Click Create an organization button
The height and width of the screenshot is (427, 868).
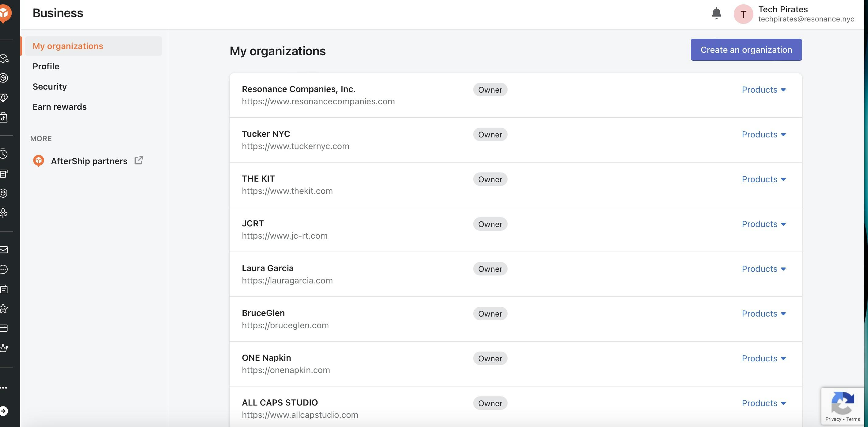746,50
